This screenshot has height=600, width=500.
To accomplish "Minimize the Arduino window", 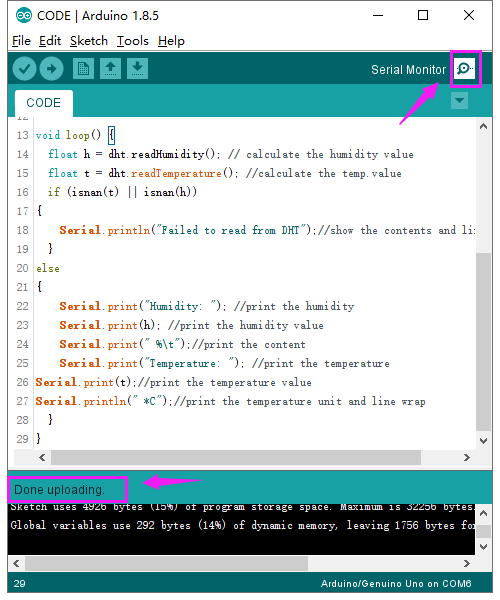I will click(x=378, y=16).
